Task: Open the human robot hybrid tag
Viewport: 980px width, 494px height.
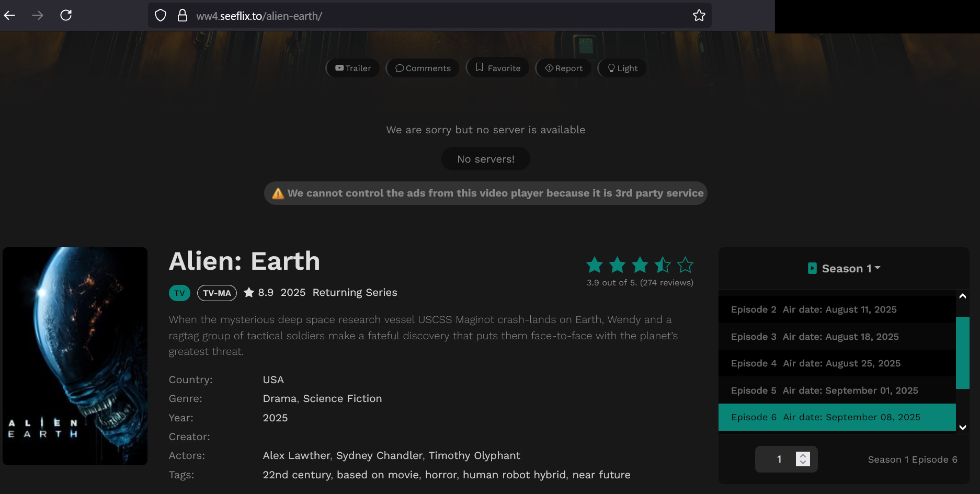Action: [x=514, y=475]
